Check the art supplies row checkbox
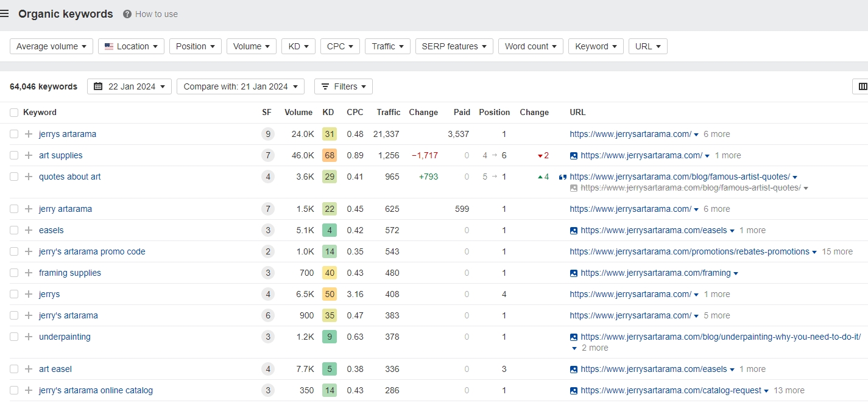The image size is (868, 403). pyautogui.click(x=14, y=155)
